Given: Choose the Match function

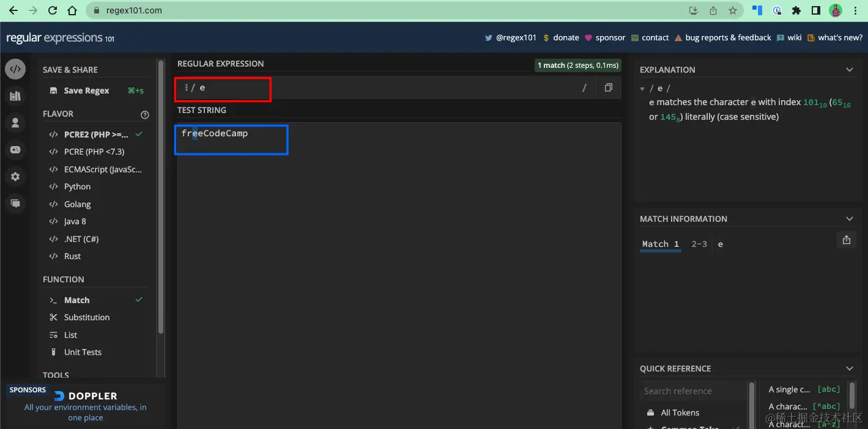Looking at the screenshot, I should pyautogui.click(x=95, y=300).
